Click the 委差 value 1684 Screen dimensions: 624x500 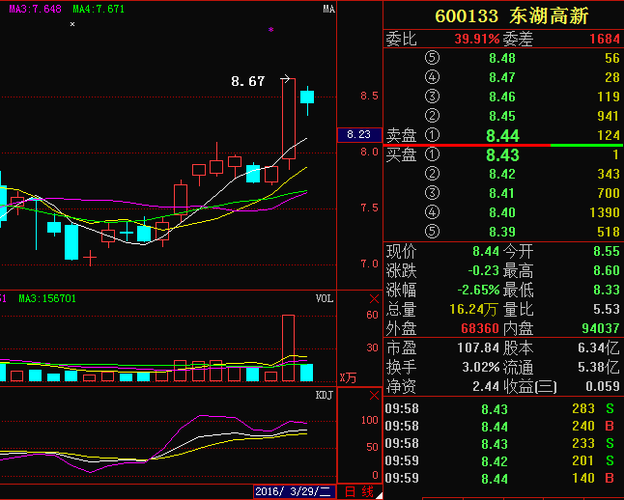(605, 39)
